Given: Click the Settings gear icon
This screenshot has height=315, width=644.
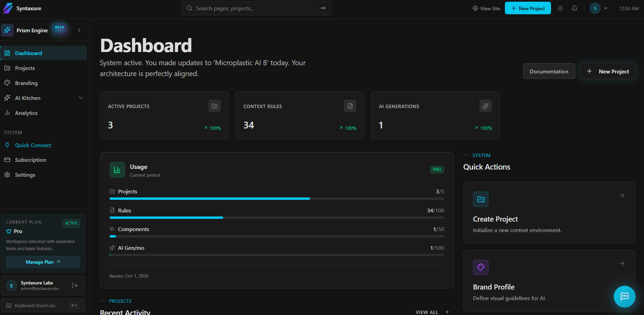Looking at the screenshot, I should pyautogui.click(x=7, y=175).
